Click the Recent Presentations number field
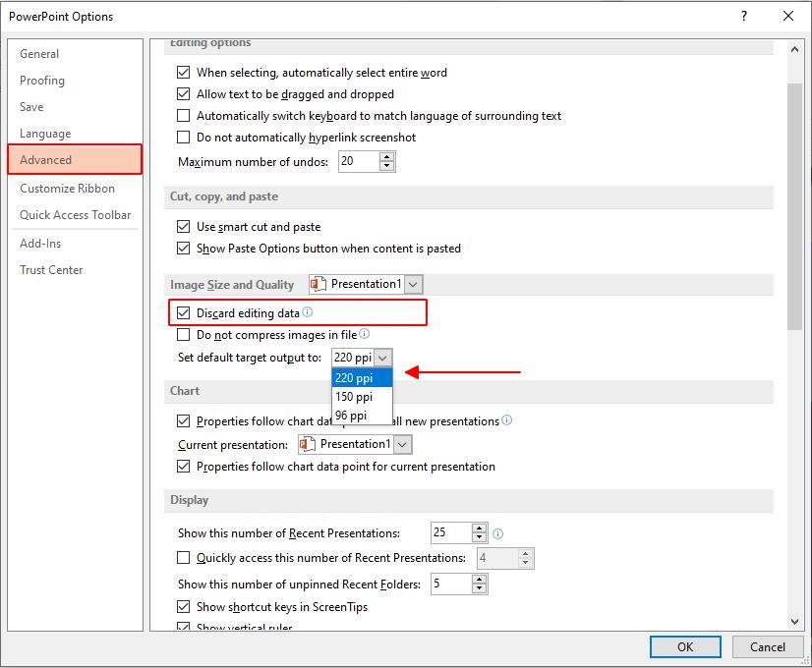The height and width of the screenshot is (668, 812). click(450, 532)
